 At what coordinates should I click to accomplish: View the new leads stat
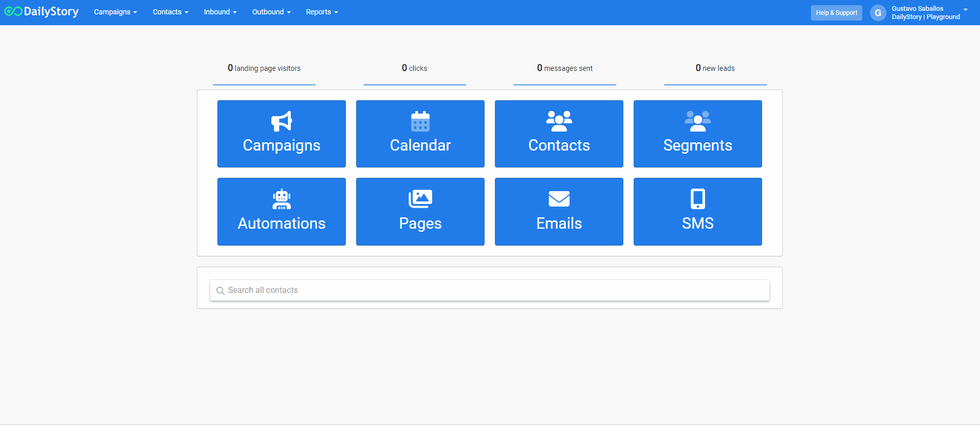coord(715,68)
